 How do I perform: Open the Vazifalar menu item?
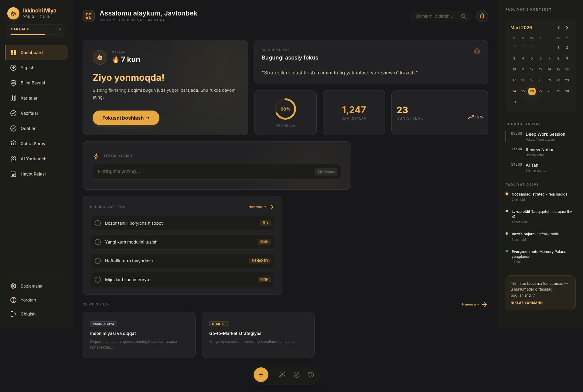pyautogui.click(x=29, y=113)
